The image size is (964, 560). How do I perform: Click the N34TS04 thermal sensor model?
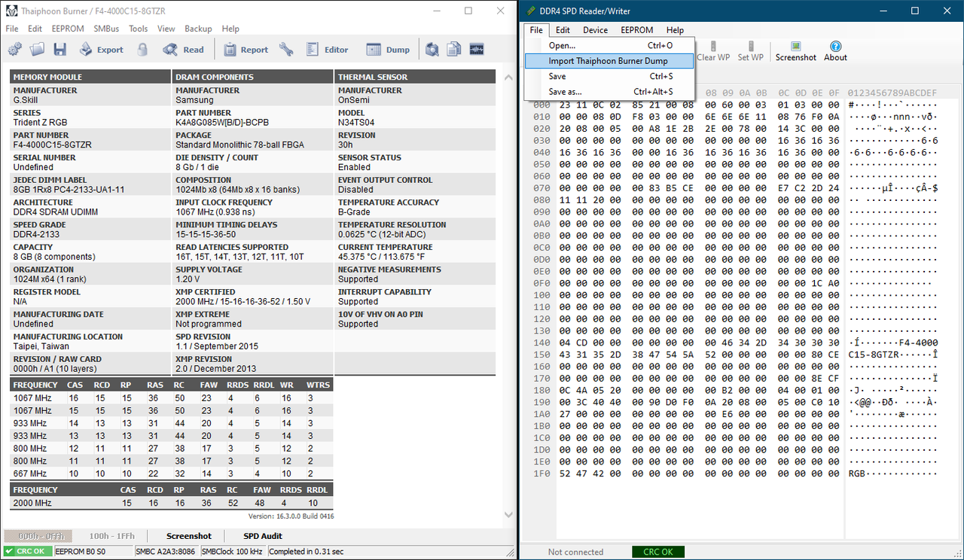356,122
